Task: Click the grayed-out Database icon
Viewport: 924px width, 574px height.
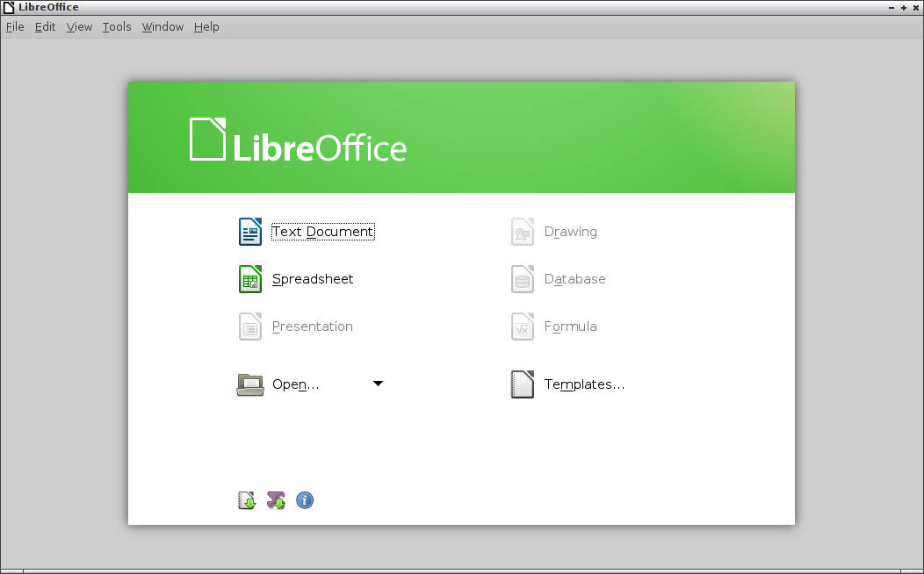Action: (x=522, y=279)
